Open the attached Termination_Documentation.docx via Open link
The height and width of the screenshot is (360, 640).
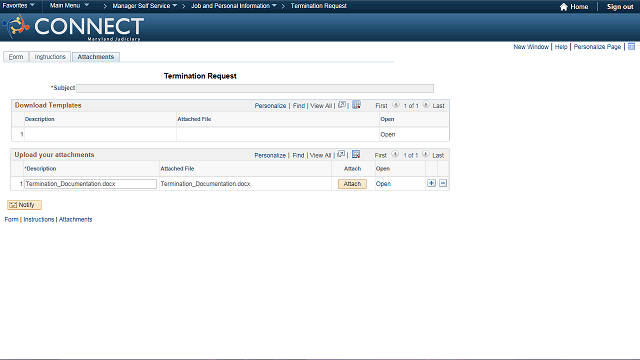click(383, 184)
